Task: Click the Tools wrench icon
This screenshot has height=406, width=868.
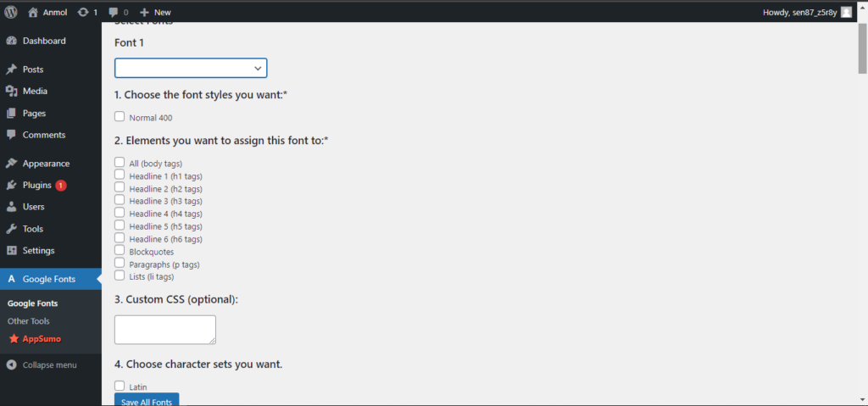Action: click(x=12, y=229)
